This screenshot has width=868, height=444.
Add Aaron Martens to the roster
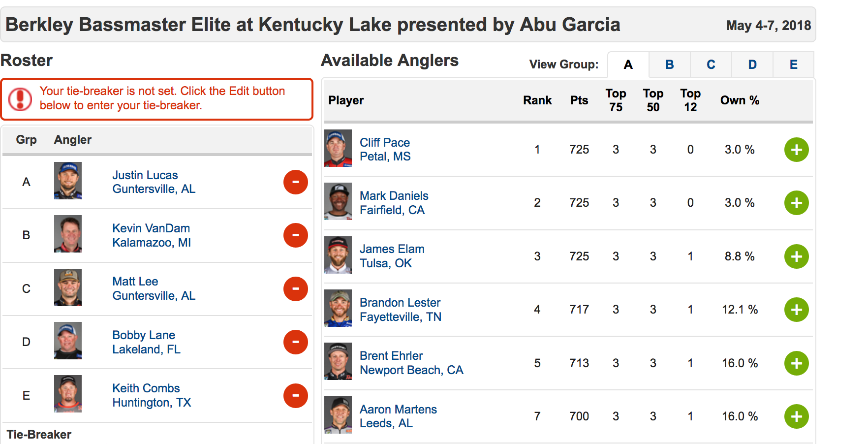pos(796,416)
